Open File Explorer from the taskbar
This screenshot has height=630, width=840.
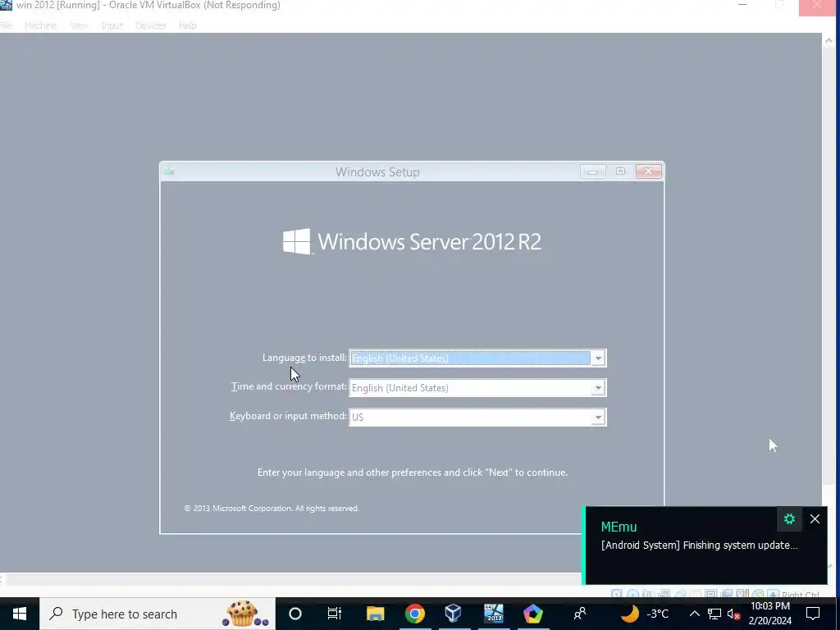pyautogui.click(x=375, y=614)
